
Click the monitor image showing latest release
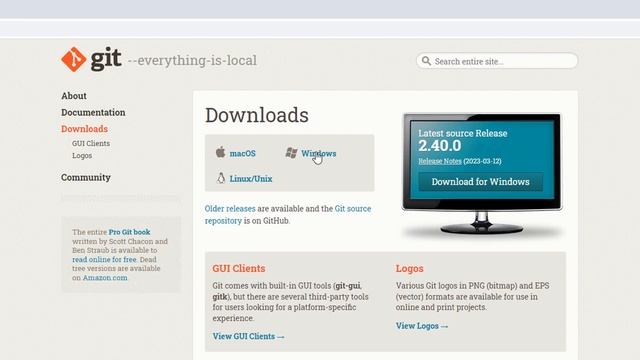point(482,174)
